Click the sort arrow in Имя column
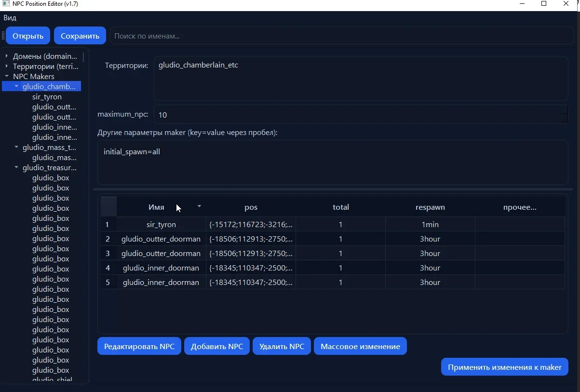This screenshot has width=580, height=392. pos(199,206)
